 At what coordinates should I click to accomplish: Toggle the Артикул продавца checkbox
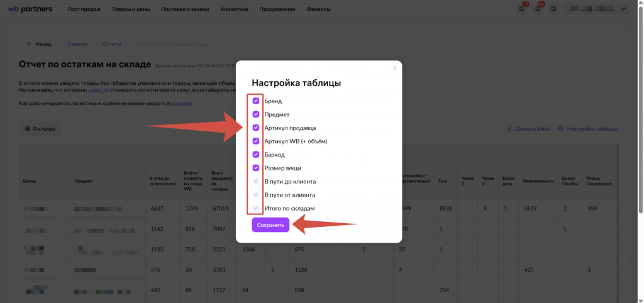(x=256, y=128)
